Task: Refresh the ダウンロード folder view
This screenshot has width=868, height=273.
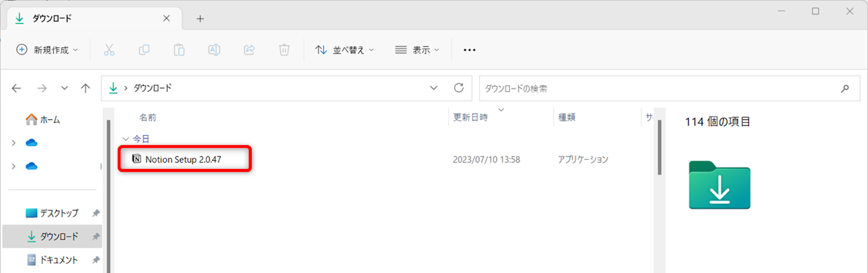Action: click(459, 88)
